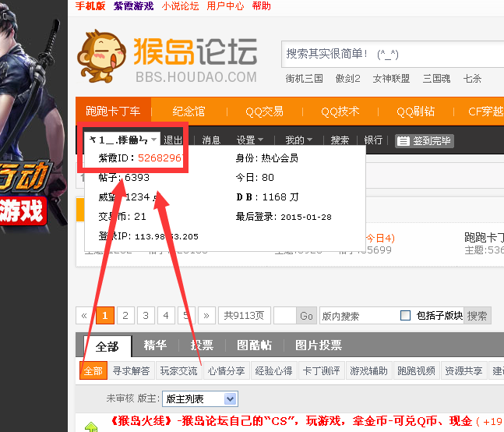Click the 傲剑2 hot search link

tap(347, 79)
